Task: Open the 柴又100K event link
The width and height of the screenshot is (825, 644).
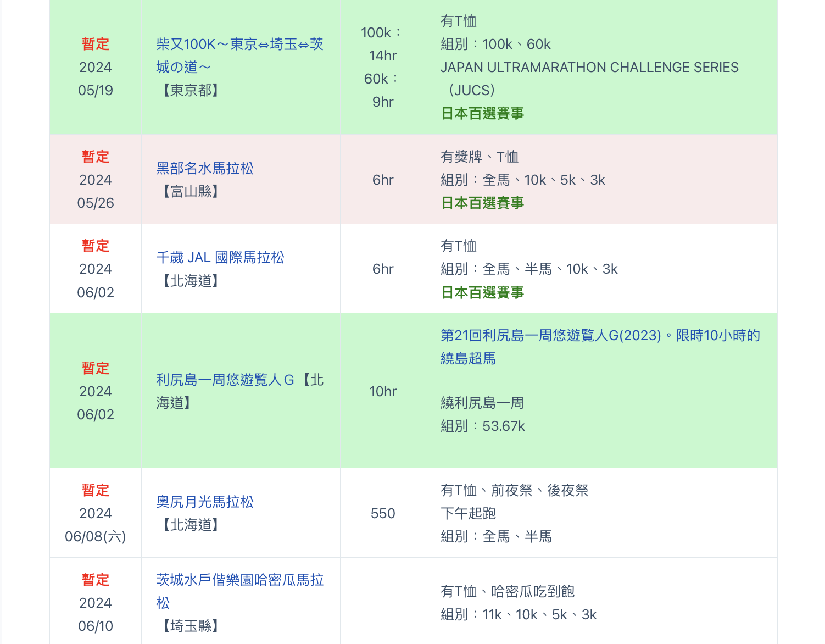Action: (239, 45)
